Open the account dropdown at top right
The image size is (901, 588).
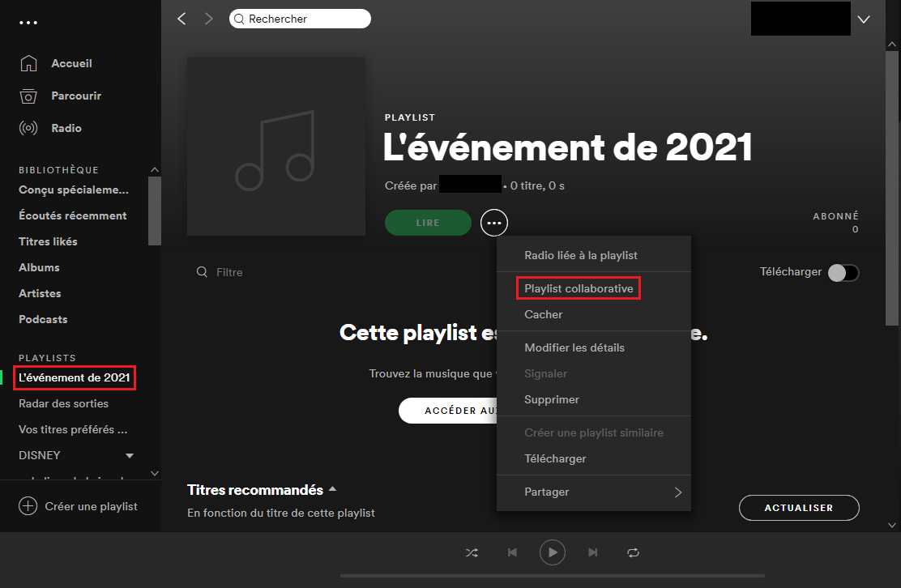click(863, 19)
